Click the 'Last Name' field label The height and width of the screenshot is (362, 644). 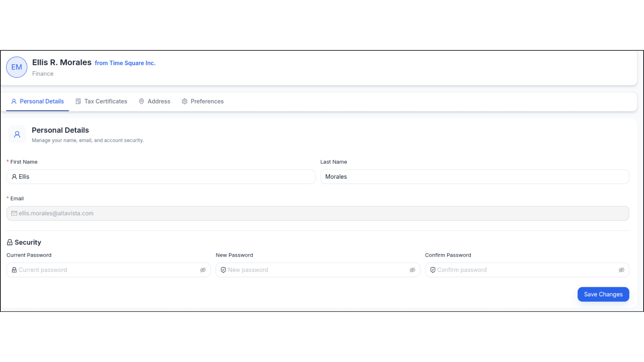click(334, 162)
